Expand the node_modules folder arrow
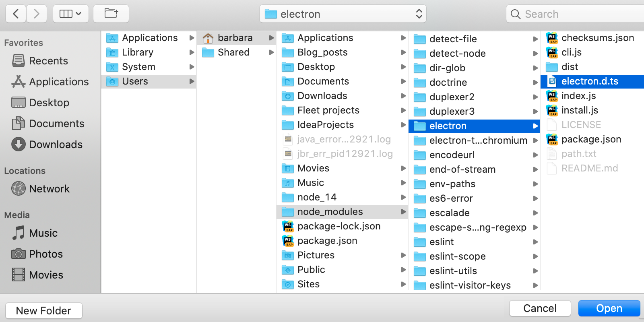Viewport: 644px width, 322px height. pos(404,212)
